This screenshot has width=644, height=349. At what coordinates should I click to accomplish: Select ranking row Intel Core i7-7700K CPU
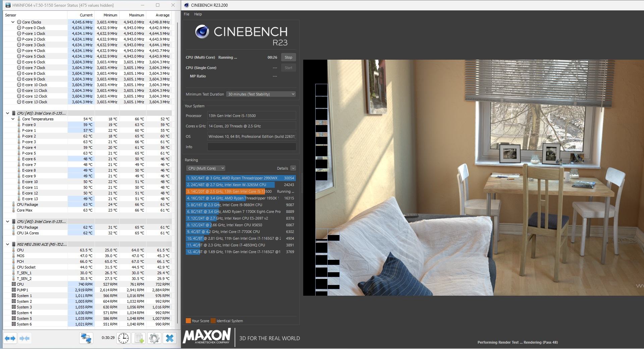coord(241,232)
